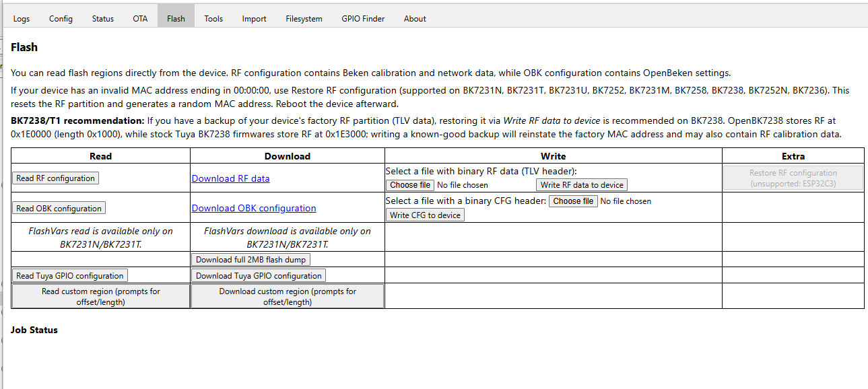The width and height of the screenshot is (868, 389).
Task: Go to the About tab
Action: point(415,18)
